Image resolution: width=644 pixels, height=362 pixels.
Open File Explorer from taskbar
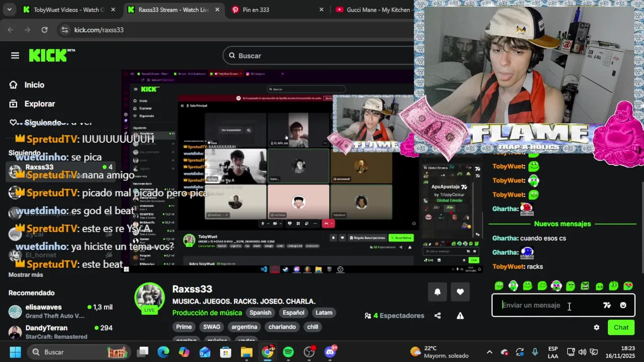click(247, 352)
